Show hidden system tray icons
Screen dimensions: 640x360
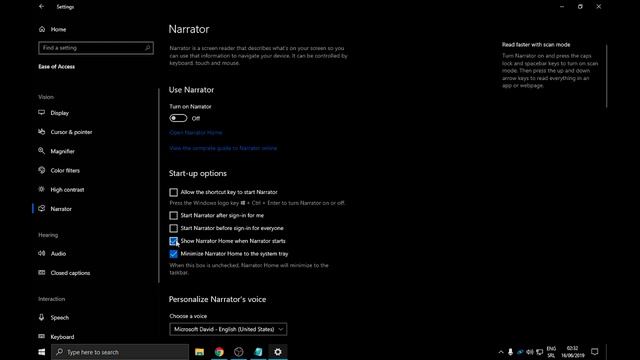(501, 352)
